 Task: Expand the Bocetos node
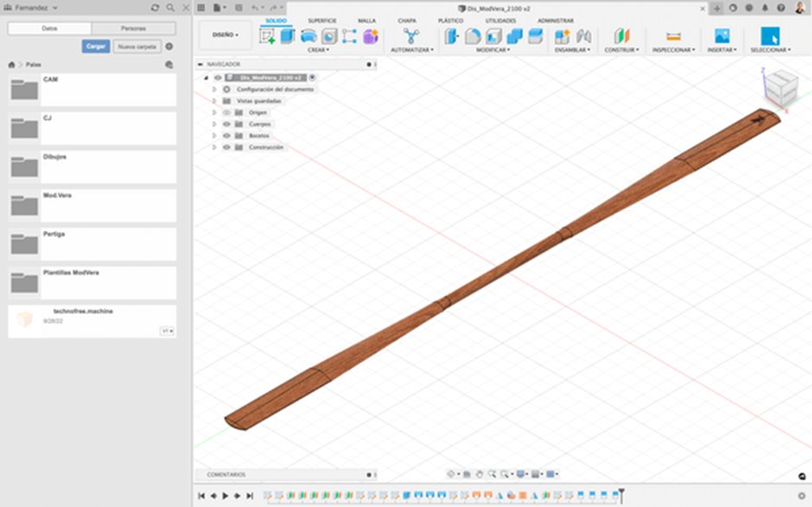point(215,136)
